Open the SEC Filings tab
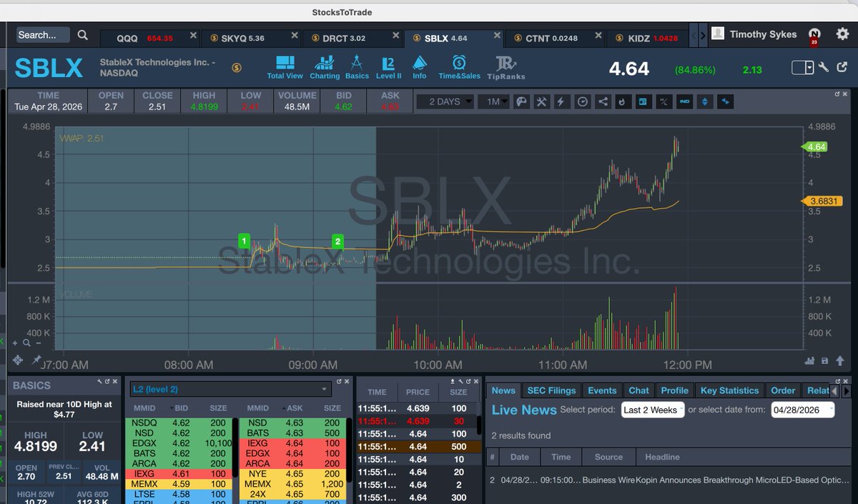Screen dimensions: 858x504 [551, 390]
